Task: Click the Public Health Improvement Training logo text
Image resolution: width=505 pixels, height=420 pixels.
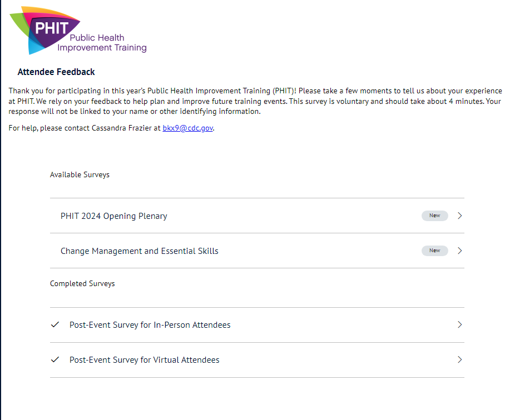Action: 102,43
